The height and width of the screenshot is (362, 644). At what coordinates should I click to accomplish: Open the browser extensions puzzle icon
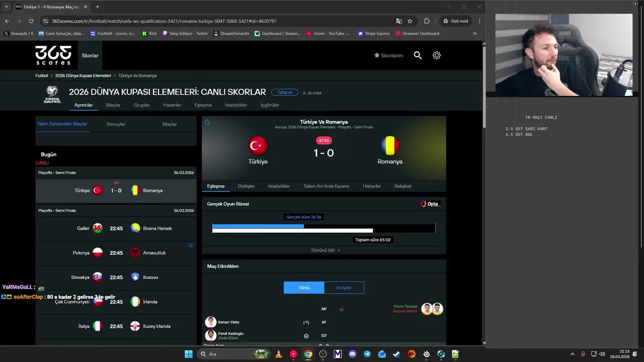[x=427, y=21]
